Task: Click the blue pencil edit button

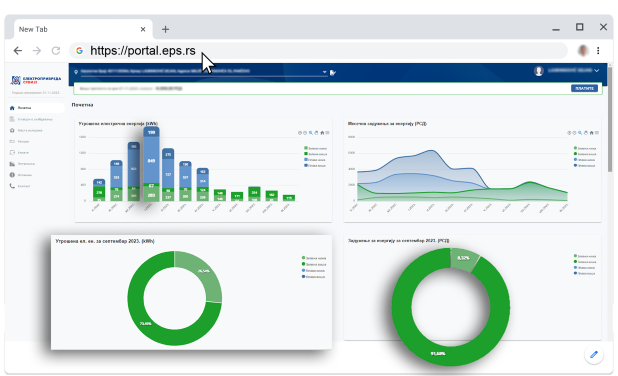Action: (594, 354)
